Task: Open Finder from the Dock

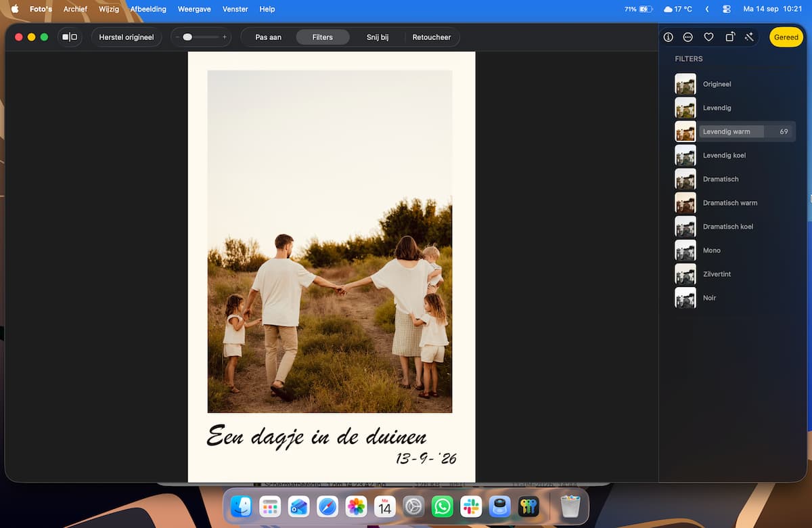Action: (x=242, y=506)
